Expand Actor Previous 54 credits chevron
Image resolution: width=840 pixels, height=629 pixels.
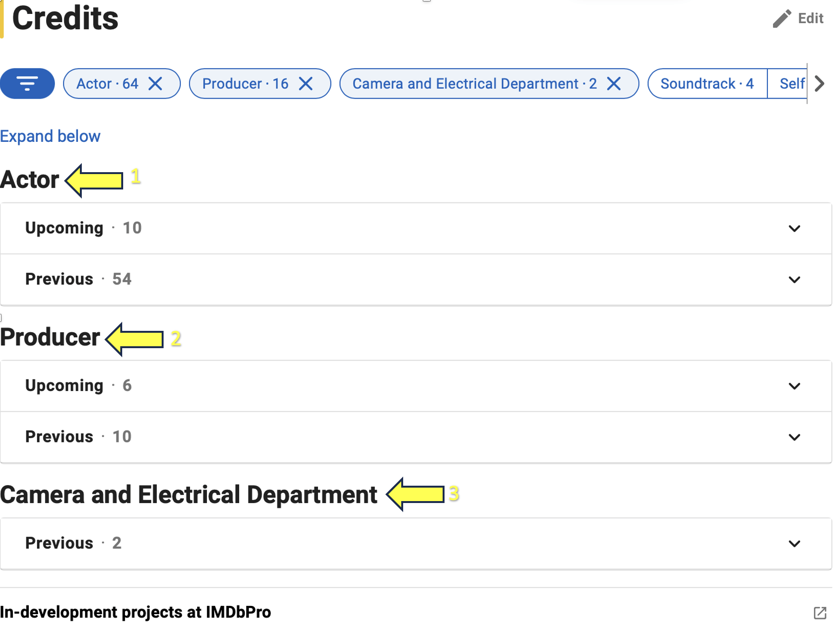[794, 279]
